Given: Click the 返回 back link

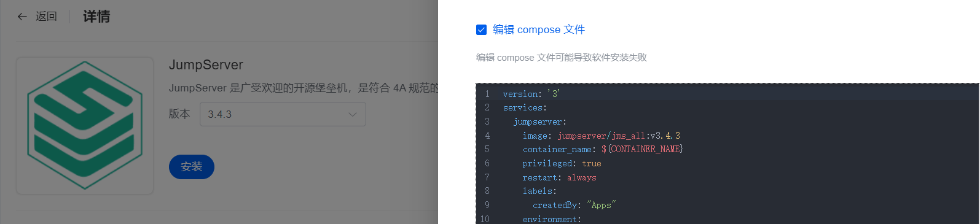Looking at the screenshot, I should [x=46, y=17].
